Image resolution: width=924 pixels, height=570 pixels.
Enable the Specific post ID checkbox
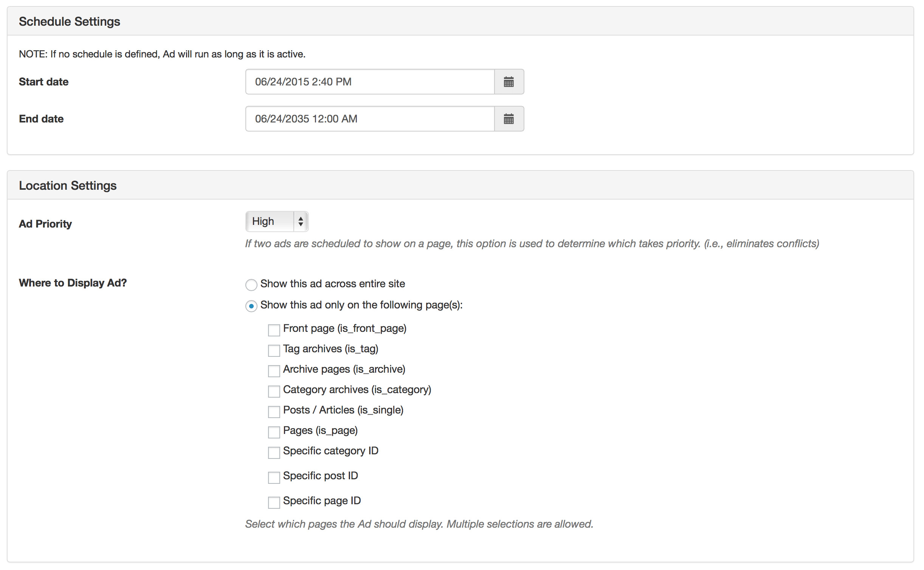pyautogui.click(x=274, y=477)
